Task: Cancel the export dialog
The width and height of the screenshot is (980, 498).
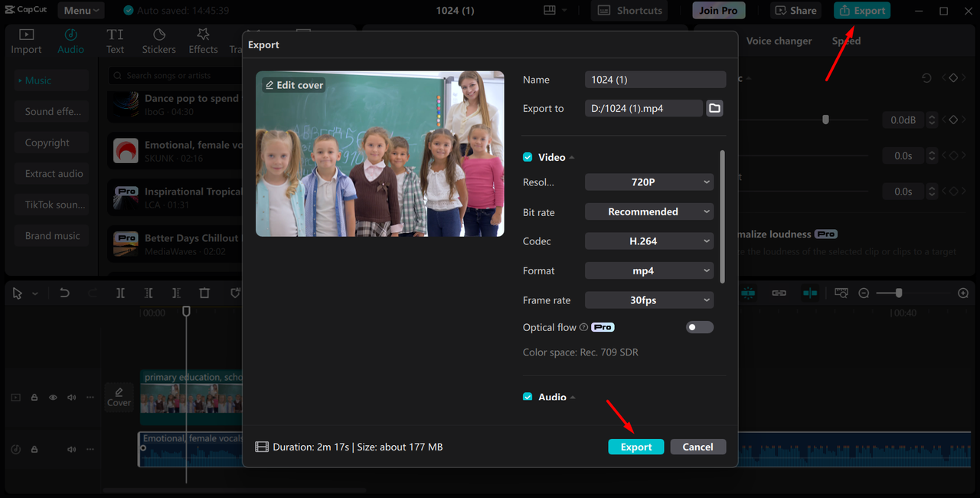Action: (x=697, y=447)
